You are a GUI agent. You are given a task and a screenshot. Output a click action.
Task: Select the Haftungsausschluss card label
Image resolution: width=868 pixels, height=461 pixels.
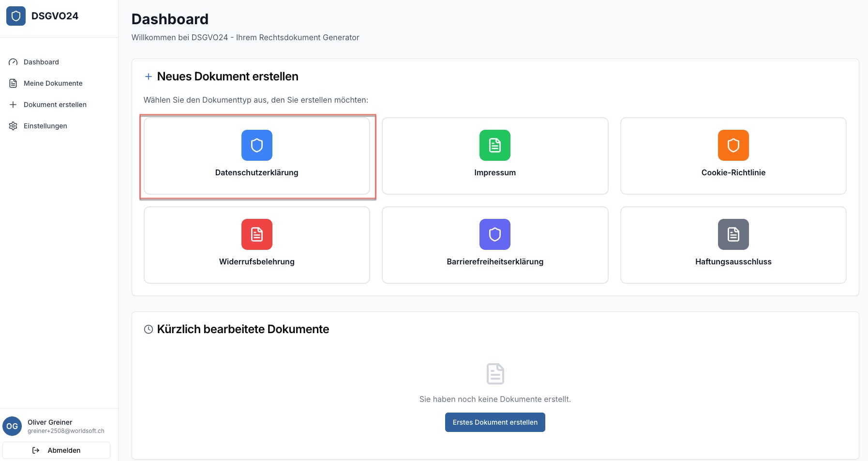tap(733, 261)
